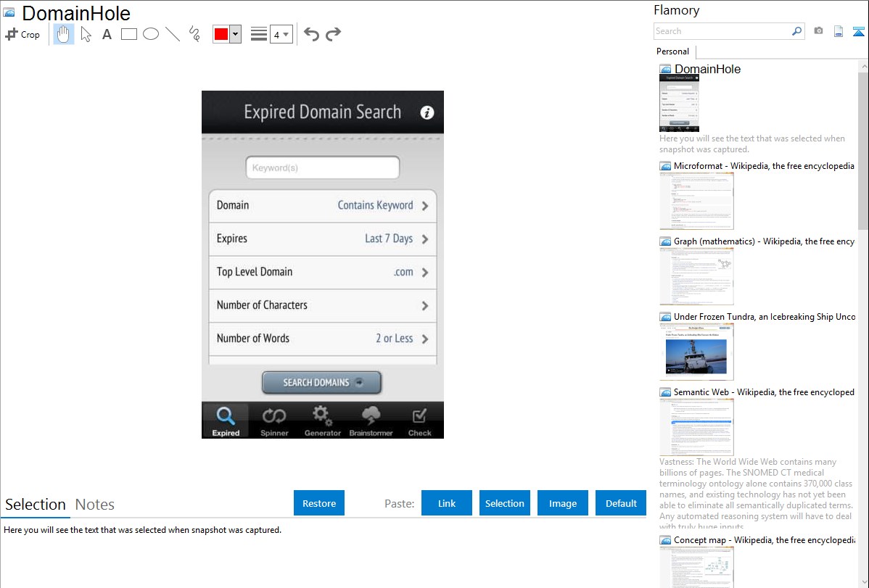Click the camera capture icon

tap(818, 31)
